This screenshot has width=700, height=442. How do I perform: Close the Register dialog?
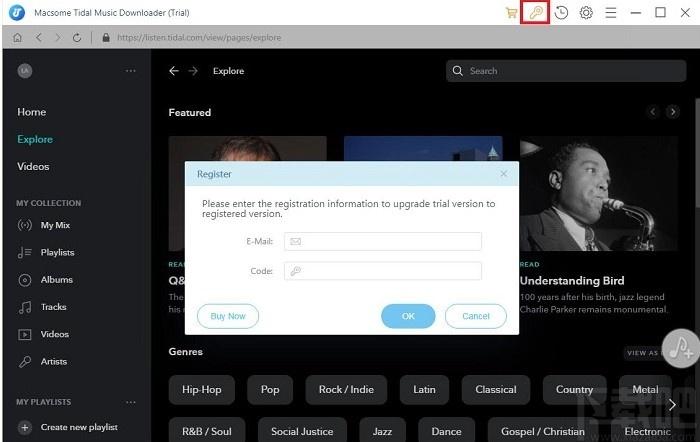point(504,174)
